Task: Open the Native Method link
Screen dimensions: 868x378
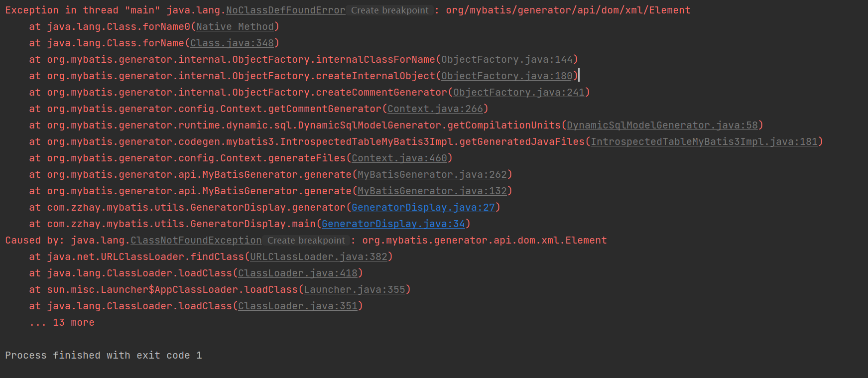Action: [x=235, y=26]
